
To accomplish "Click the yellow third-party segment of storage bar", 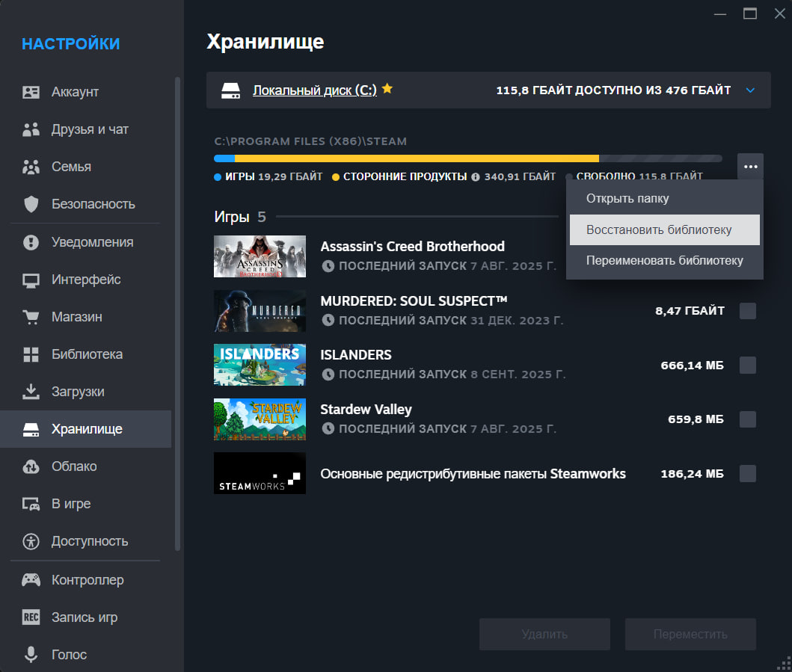I will (417, 158).
